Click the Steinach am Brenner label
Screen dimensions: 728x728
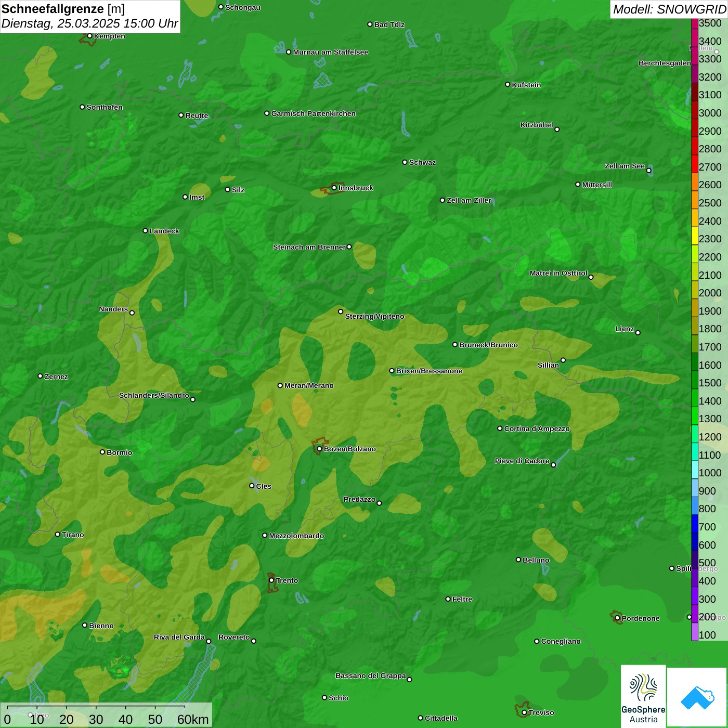[x=309, y=247]
